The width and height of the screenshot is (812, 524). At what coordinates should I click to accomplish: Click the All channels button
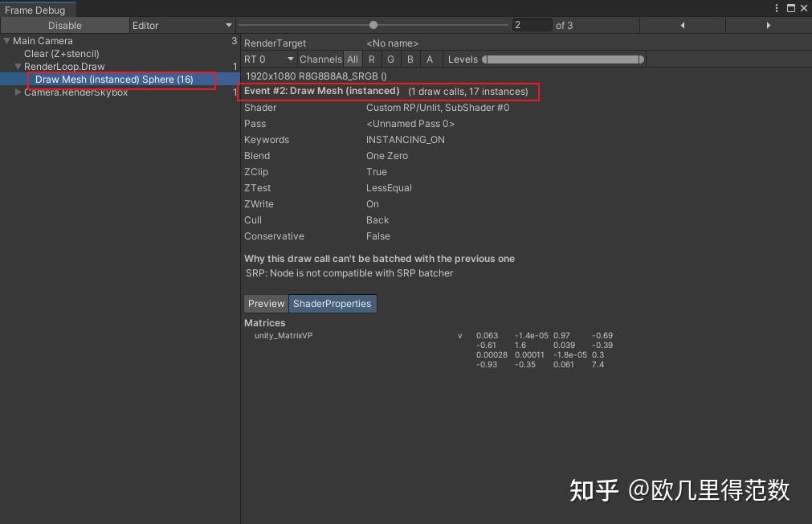353,59
